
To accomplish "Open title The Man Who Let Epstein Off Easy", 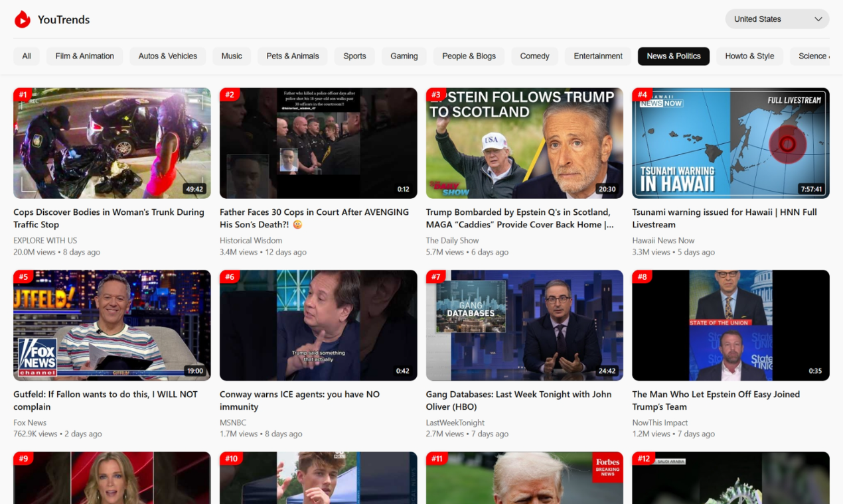I will pyautogui.click(x=716, y=401).
